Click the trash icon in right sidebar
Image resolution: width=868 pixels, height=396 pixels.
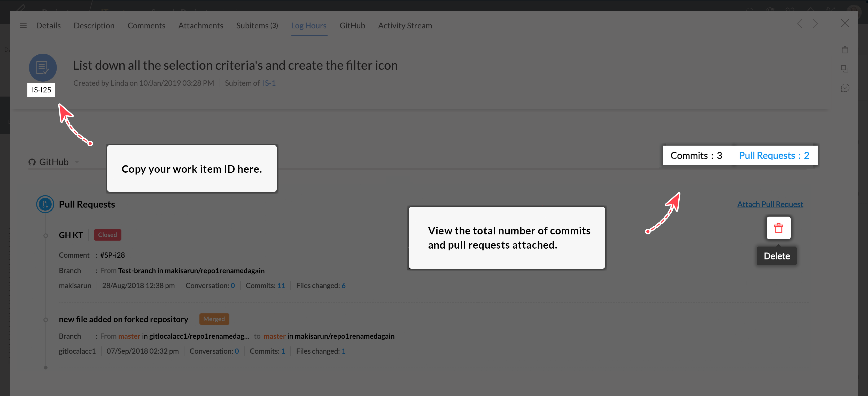pyautogui.click(x=845, y=50)
